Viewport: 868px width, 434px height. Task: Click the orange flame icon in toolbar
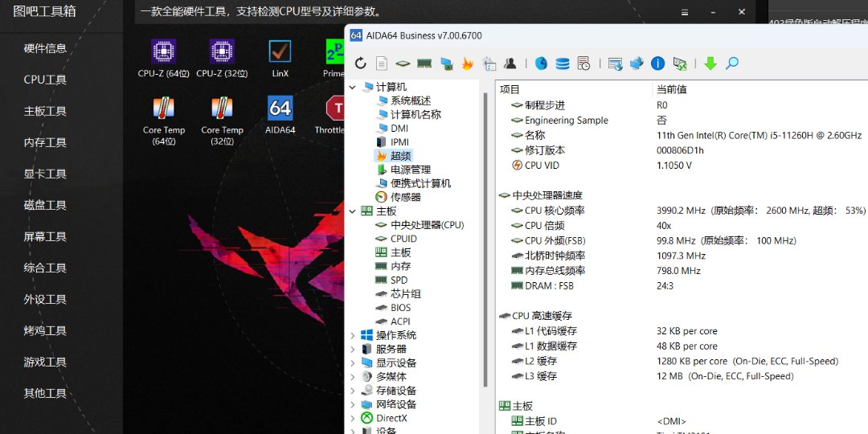pos(467,63)
